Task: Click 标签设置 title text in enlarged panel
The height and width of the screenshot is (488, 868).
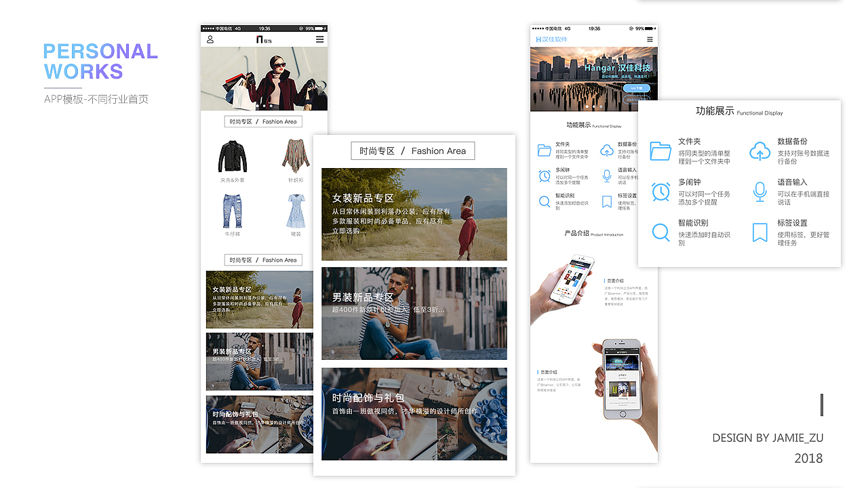Action: (793, 223)
